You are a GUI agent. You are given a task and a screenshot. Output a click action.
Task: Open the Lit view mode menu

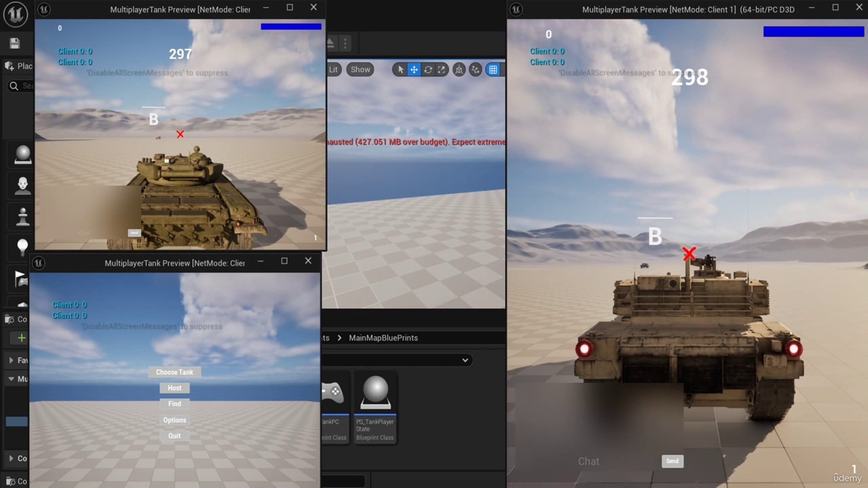point(334,69)
